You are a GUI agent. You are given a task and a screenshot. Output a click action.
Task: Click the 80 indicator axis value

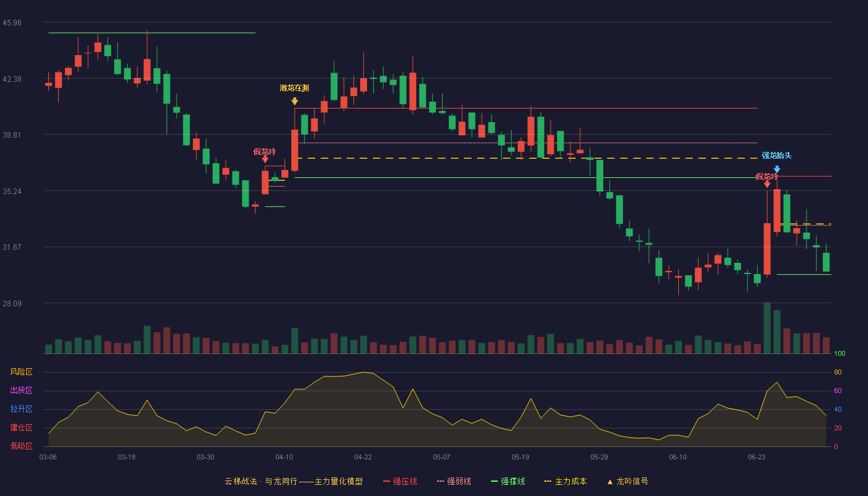838,372
